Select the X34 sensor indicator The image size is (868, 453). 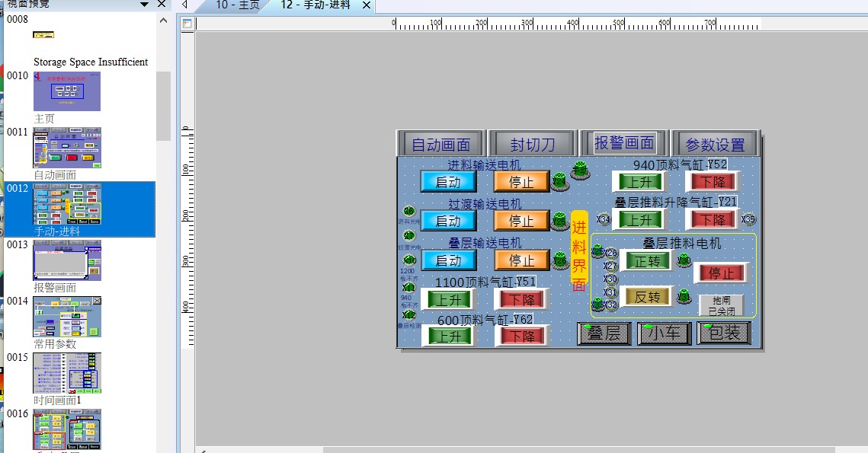pos(604,220)
